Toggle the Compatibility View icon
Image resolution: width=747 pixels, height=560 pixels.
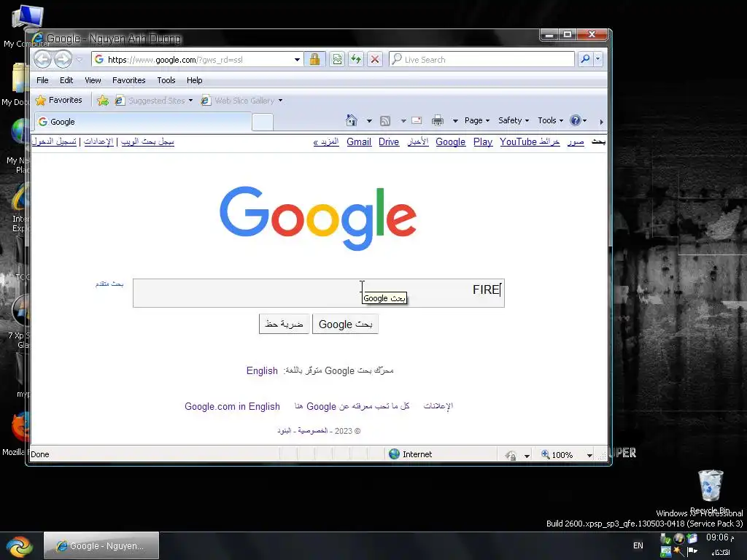coord(337,60)
